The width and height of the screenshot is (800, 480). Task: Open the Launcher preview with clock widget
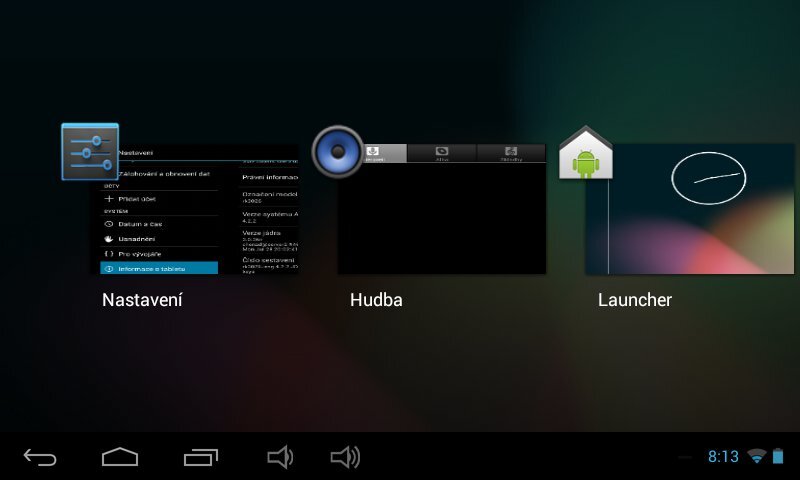690,210
